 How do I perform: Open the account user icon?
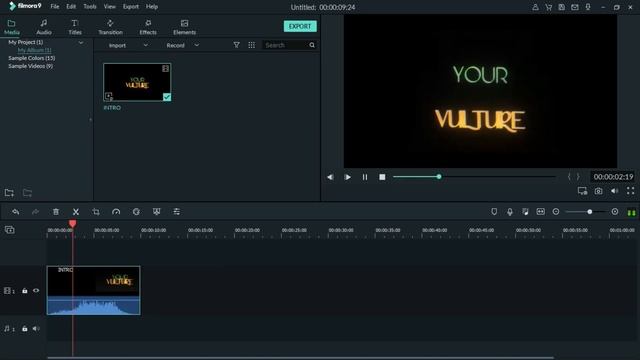[535, 7]
